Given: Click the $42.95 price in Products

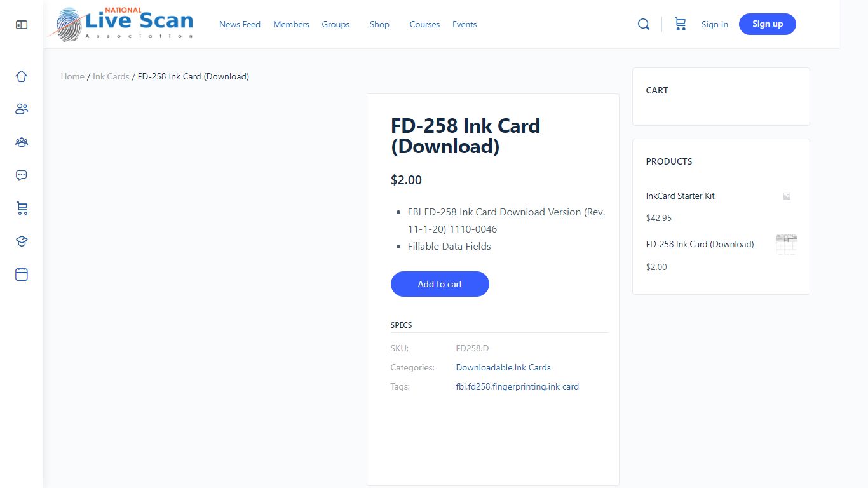Looking at the screenshot, I should pos(659,218).
